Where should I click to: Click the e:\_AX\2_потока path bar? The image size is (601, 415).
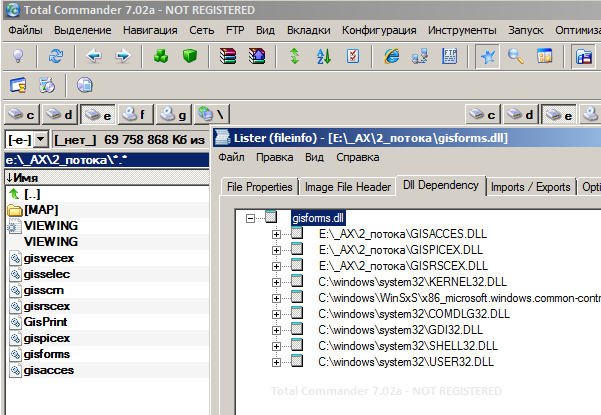click(x=107, y=160)
